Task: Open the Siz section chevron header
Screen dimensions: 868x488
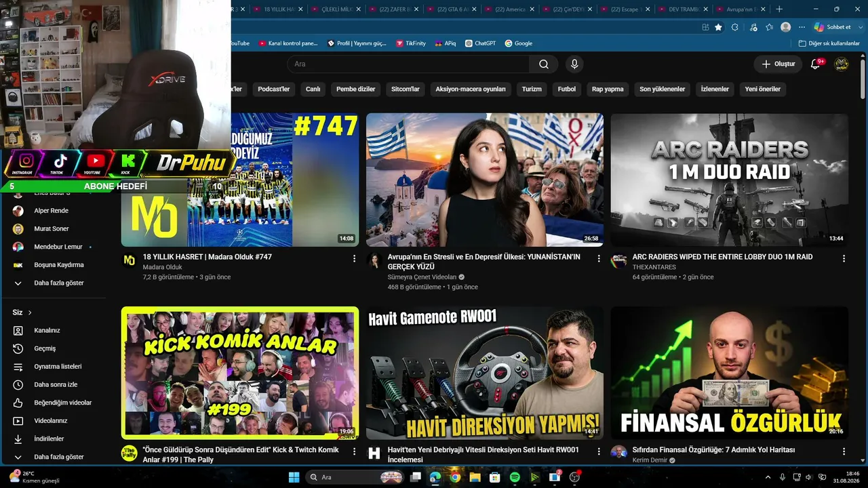Action: (22, 312)
